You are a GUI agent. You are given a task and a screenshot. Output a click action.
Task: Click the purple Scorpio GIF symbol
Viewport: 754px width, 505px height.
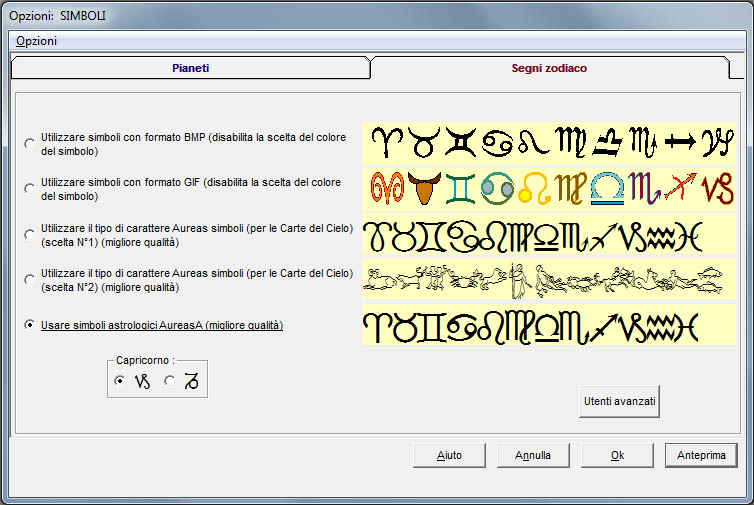[x=644, y=188]
